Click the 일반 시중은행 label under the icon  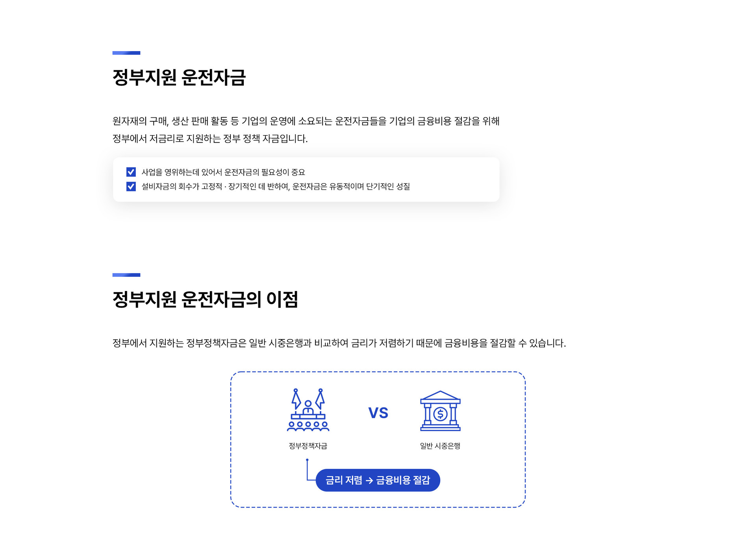440,446
